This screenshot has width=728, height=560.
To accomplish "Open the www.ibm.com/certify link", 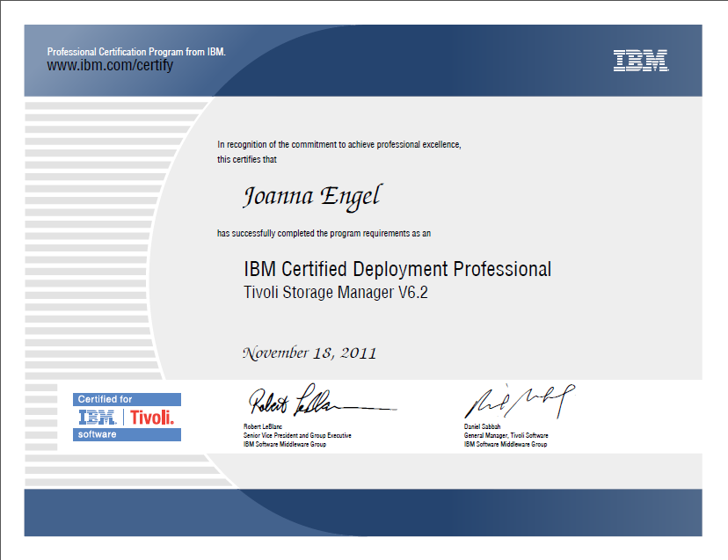I will [110, 66].
